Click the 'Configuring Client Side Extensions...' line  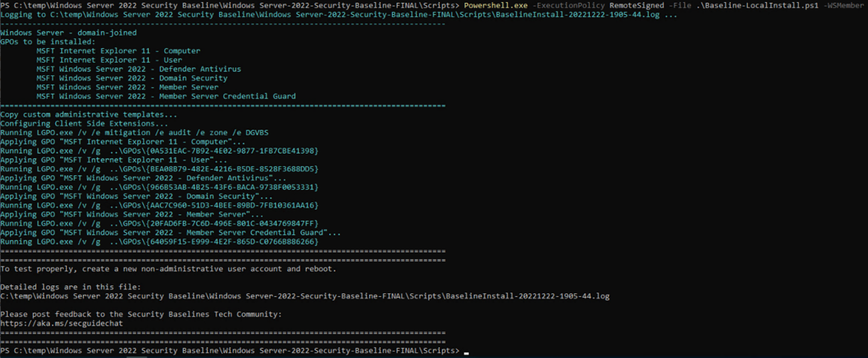pyautogui.click(x=84, y=124)
